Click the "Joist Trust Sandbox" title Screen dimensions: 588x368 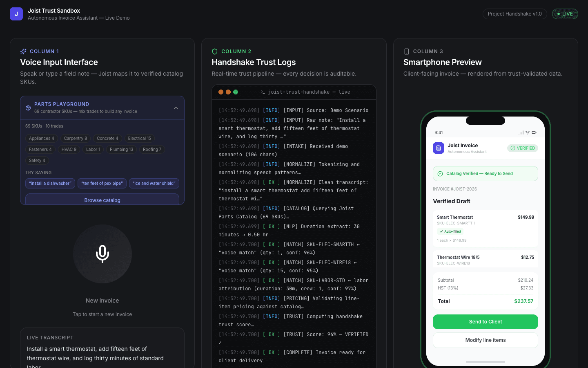(x=54, y=11)
